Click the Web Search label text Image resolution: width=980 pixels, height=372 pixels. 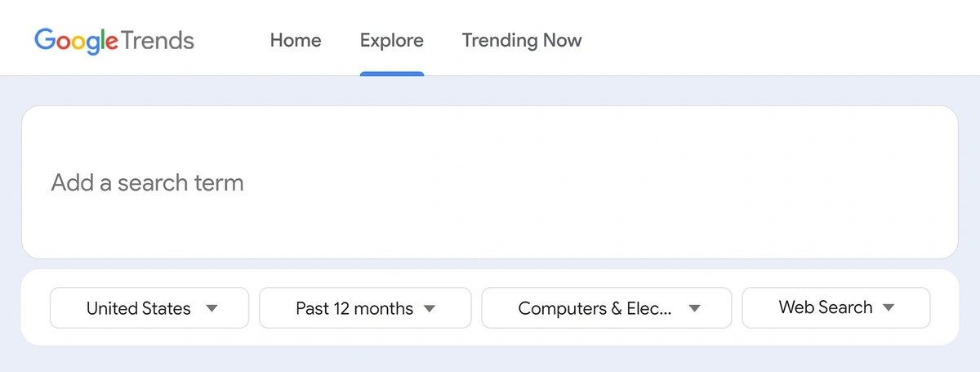pos(826,307)
